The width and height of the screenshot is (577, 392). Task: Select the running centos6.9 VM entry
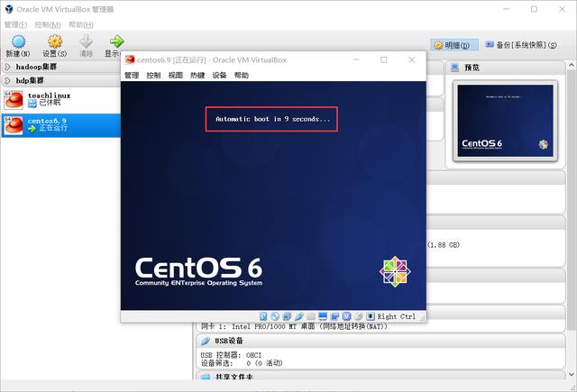pos(60,125)
